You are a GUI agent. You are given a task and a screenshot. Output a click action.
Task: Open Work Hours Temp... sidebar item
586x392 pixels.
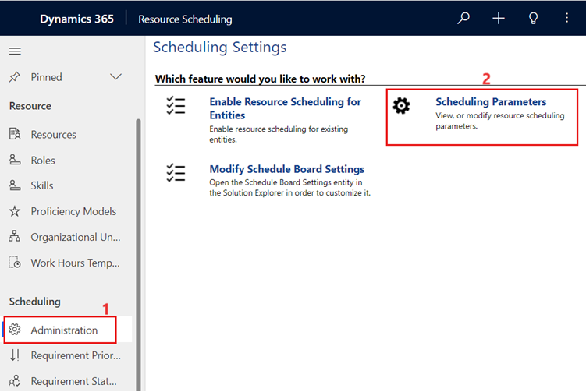point(75,263)
